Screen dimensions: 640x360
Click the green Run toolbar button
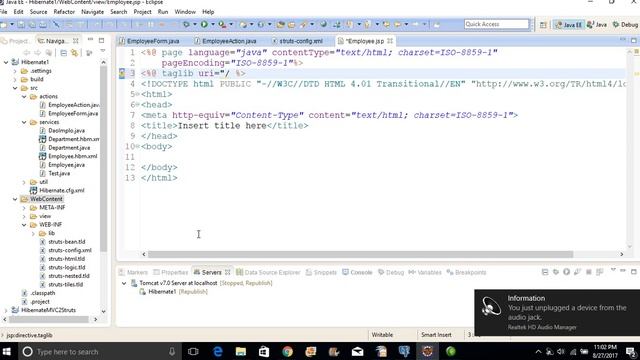coord(204,24)
